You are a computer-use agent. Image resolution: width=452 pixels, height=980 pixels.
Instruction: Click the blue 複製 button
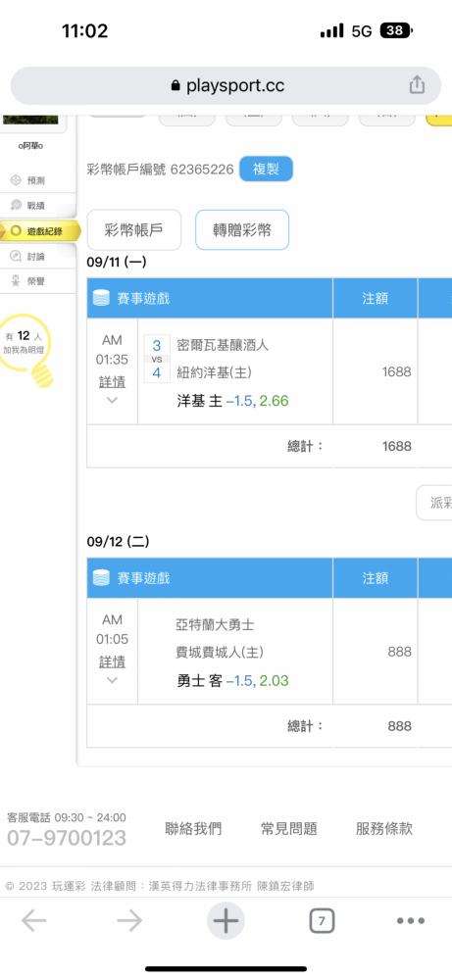point(266,169)
